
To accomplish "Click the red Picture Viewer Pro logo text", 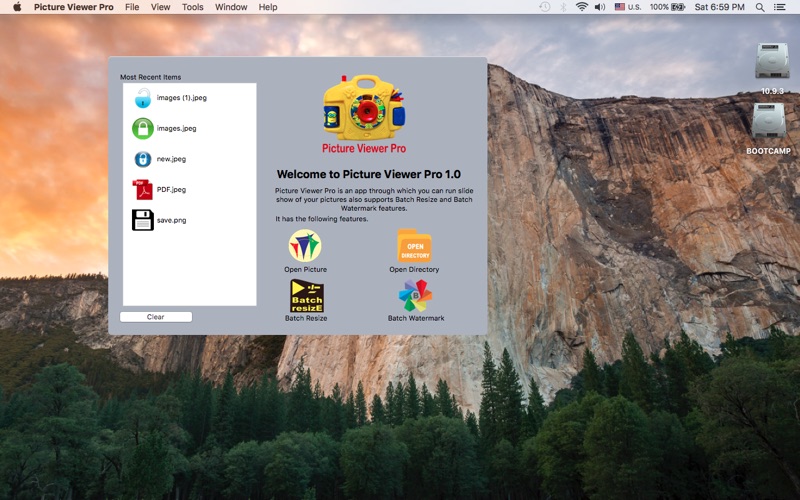I will pos(364,148).
